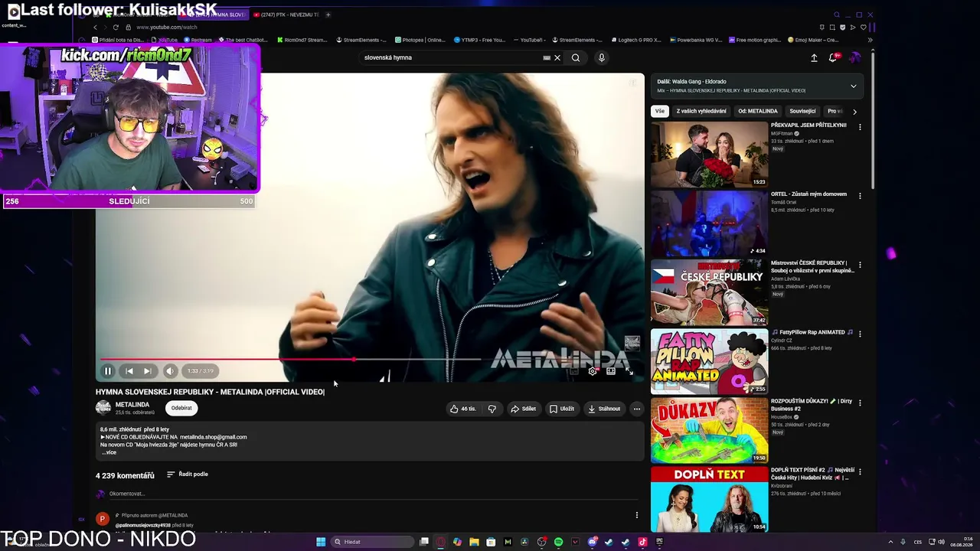The image size is (980, 551).
Task: Select the Z vašich vyhledávání chip
Action: (701, 111)
